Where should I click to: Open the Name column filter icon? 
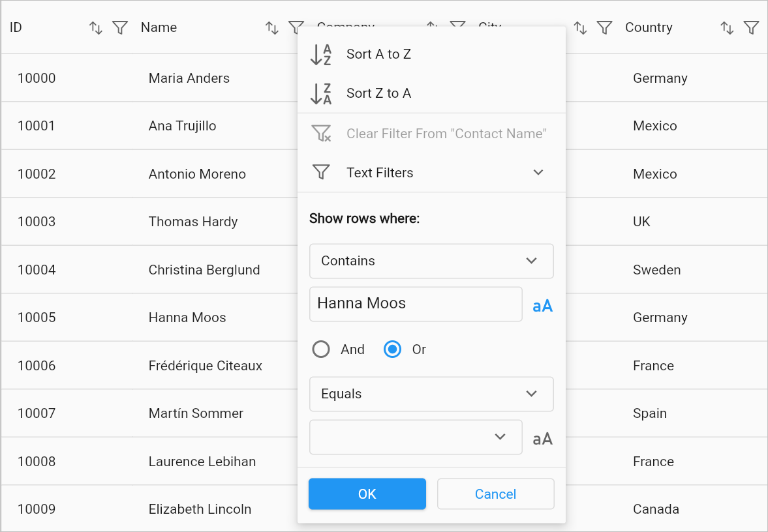[x=296, y=27]
